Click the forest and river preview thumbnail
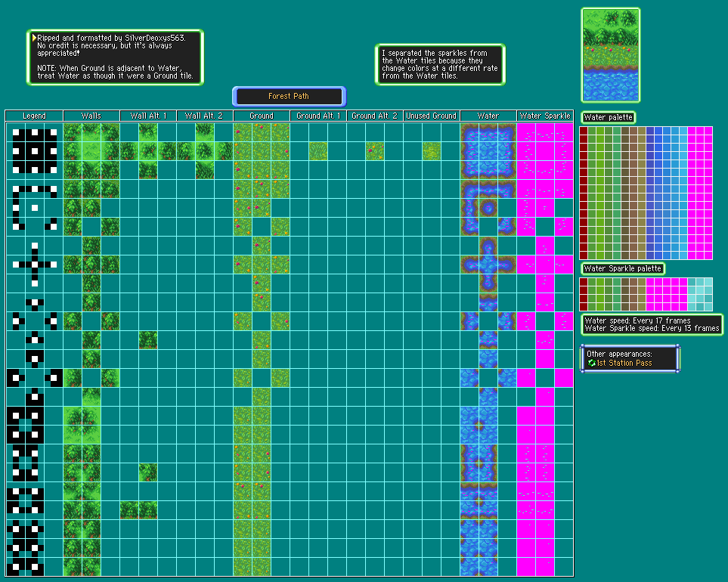Screen dimensions: 728x582 [611, 55]
